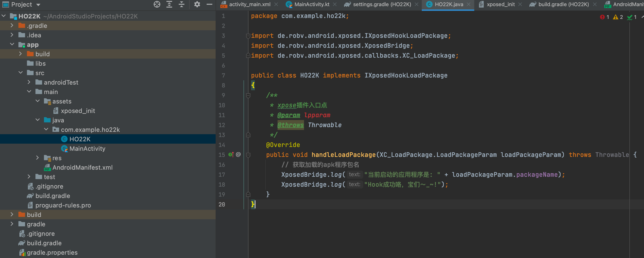This screenshot has width=644, height=258.
Task: Collapse the import block fold marker on line 3
Action: point(248,36)
